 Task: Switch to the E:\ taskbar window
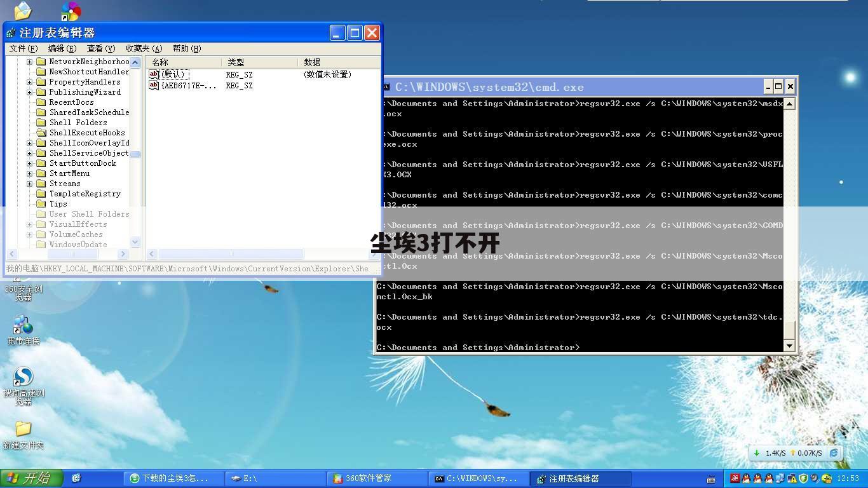click(x=276, y=478)
